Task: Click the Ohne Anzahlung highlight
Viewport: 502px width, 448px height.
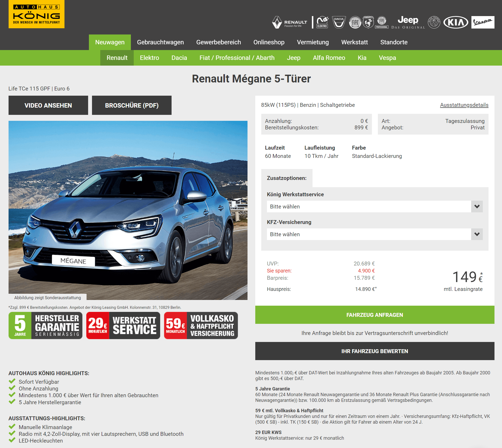Action: [38, 389]
